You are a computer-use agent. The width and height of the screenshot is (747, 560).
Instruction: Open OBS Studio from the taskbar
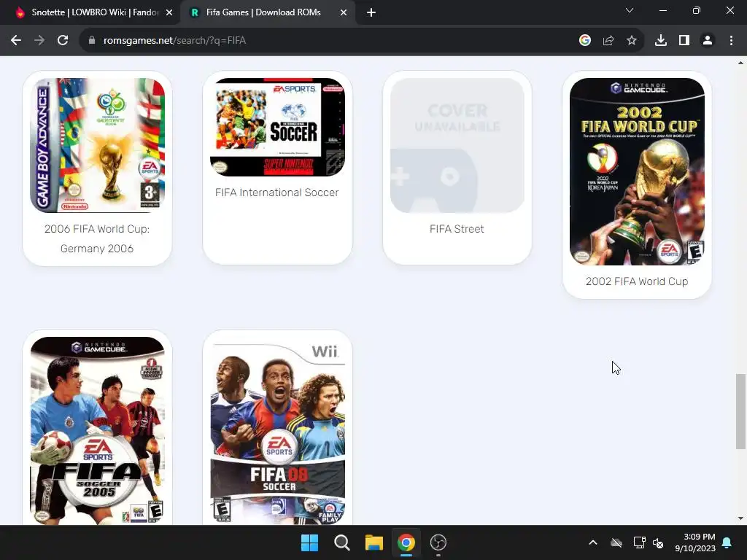point(438,542)
